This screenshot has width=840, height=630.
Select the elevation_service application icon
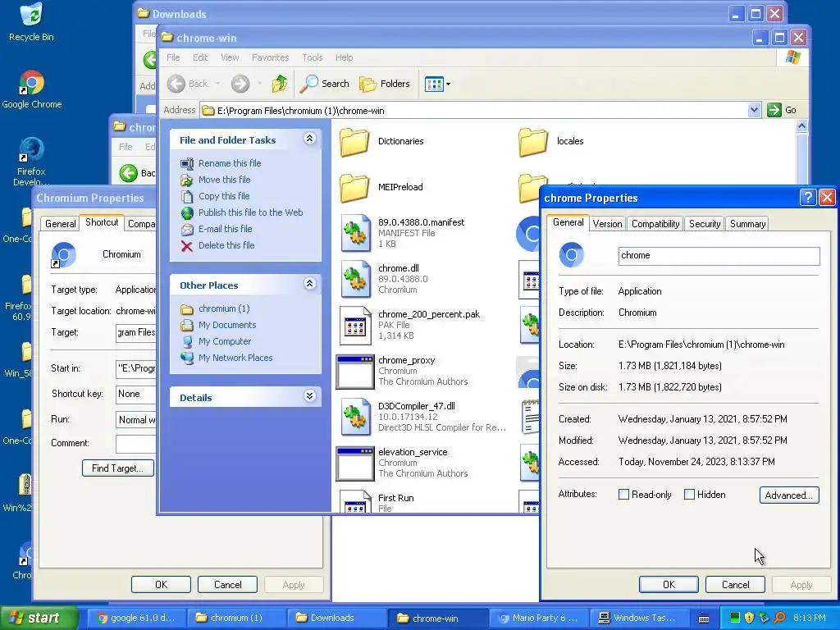tap(354, 463)
